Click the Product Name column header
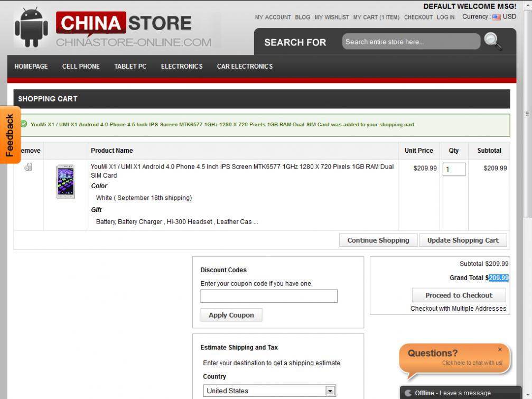The image size is (532, 399). (111, 150)
